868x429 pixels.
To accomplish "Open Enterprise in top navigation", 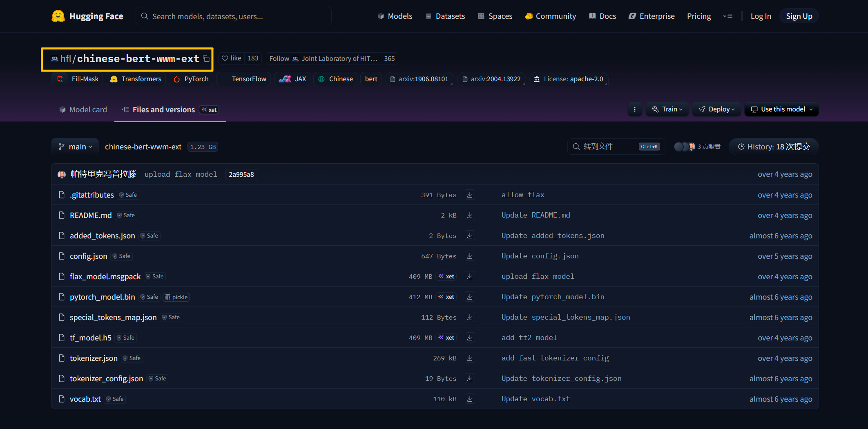I will (x=652, y=16).
